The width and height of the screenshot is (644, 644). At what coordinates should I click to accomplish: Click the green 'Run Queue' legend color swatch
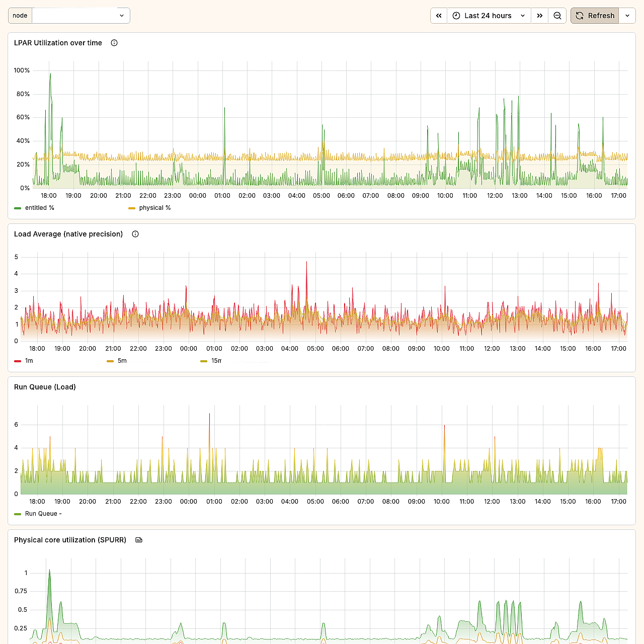tap(18, 514)
